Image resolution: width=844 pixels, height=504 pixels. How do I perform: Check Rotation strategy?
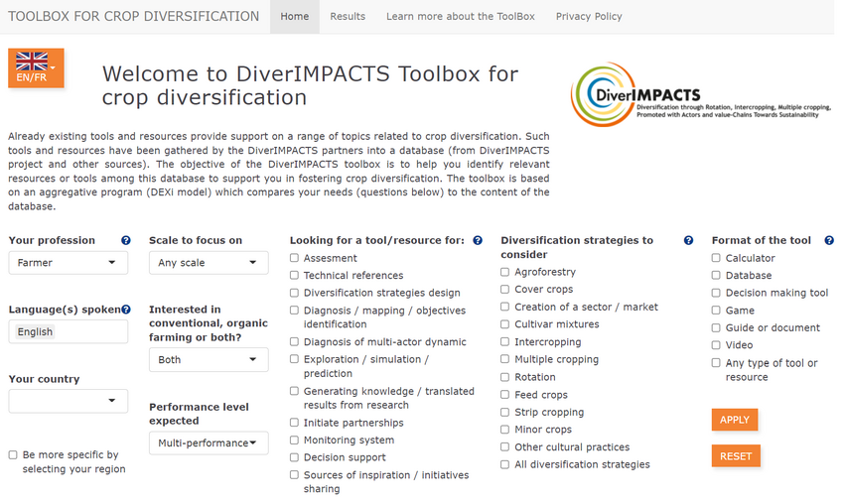(x=504, y=377)
